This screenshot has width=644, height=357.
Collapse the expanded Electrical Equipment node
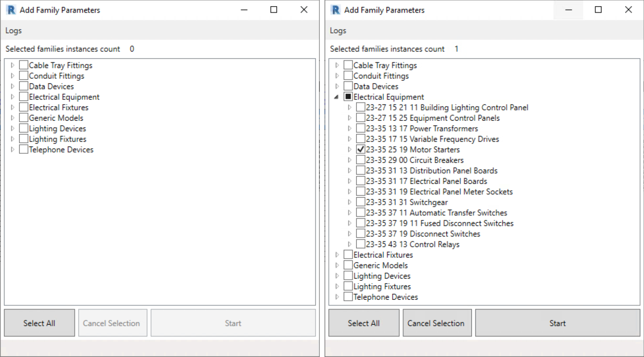click(336, 97)
